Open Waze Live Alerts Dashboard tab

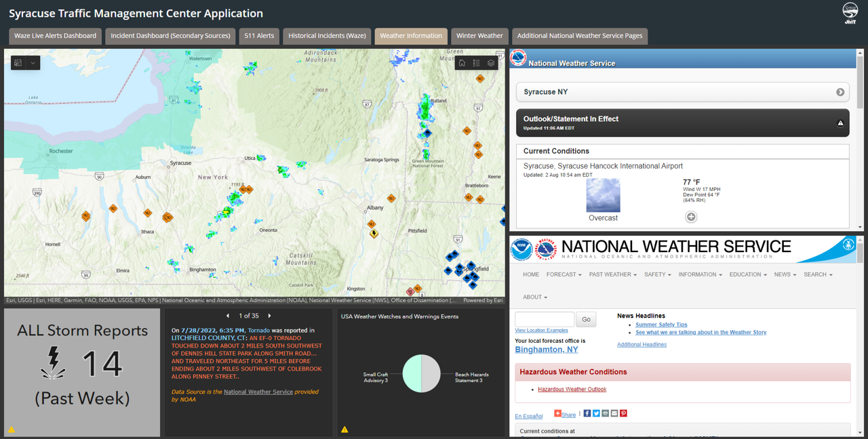pyautogui.click(x=55, y=36)
